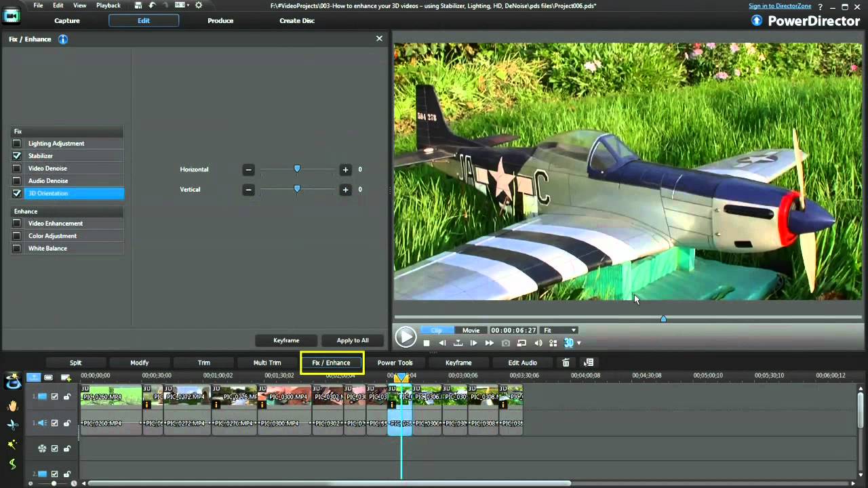Image resolution: width=868 pixels, height=488 pixels.
Task: Increase Vertical value with plus button
Action: [x=345, y=190]
